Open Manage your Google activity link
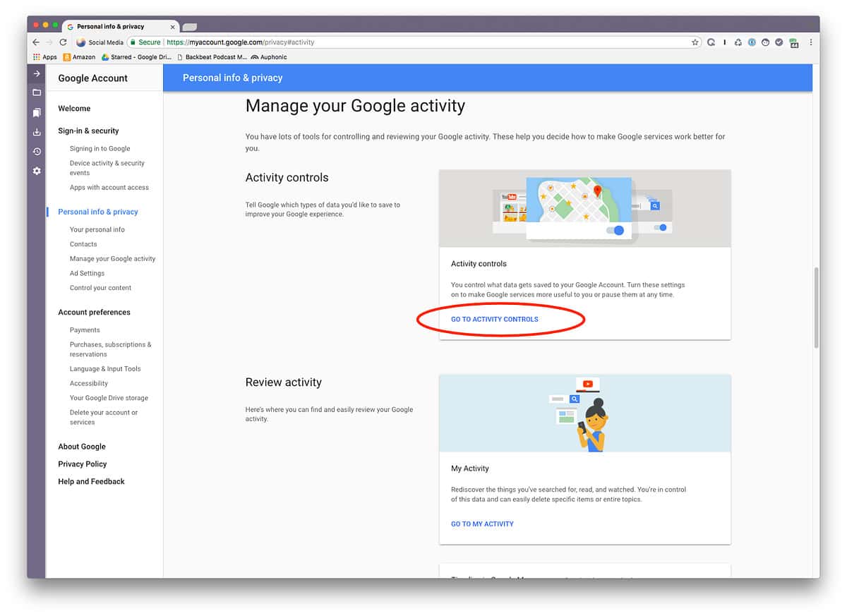The width and height of the screenshot is (847, 616). [x=112, y=259]
